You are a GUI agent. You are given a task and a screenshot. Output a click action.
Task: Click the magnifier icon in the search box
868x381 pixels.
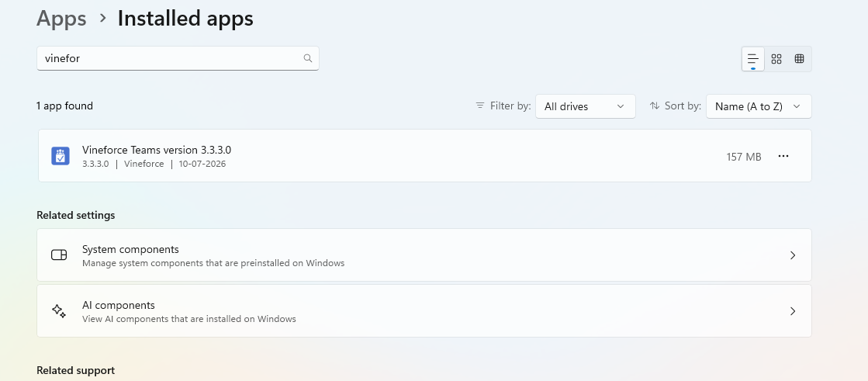[308, 58]
